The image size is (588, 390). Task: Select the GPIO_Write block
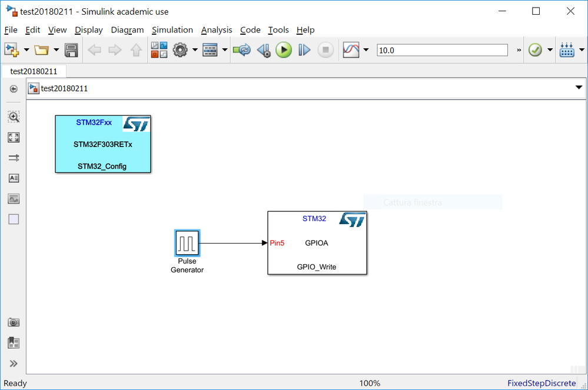tap(317, 243)
